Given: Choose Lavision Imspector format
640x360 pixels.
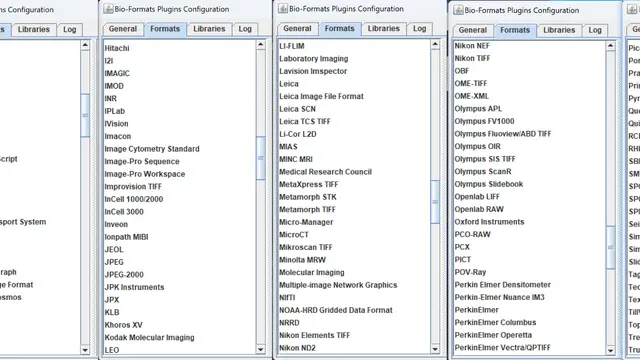Looking at the screenshot, I should pos(313,71).
